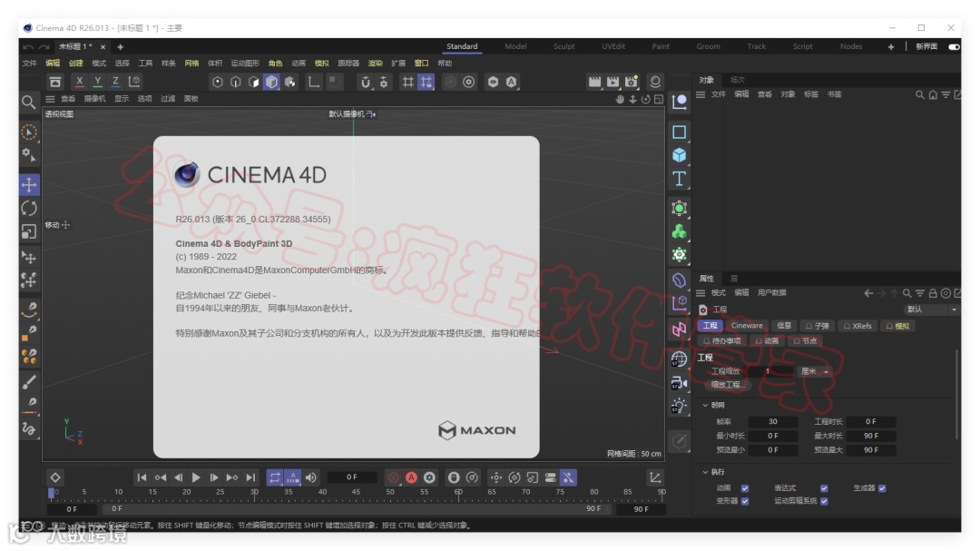Select the Rotate tool in left toolbar

tap(29, 208)
